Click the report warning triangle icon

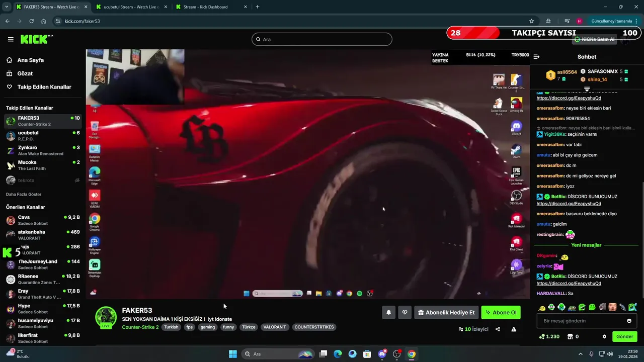pos(514,329)
